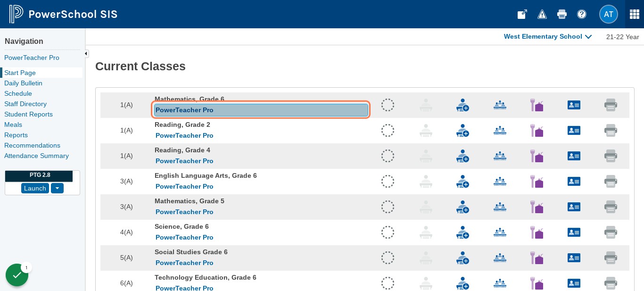Open Schedule in navigation menu
The height and width of the screenshot is (291, 644).
click(18, 93)
